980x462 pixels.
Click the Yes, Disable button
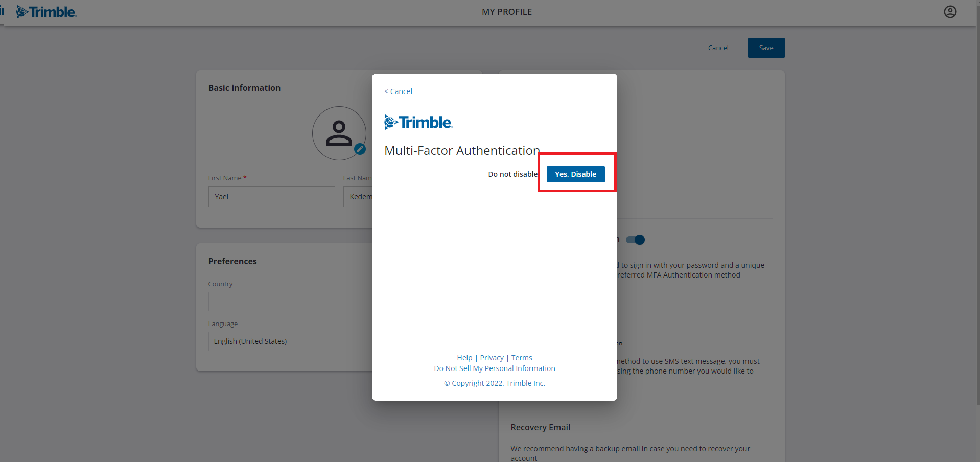576,174
